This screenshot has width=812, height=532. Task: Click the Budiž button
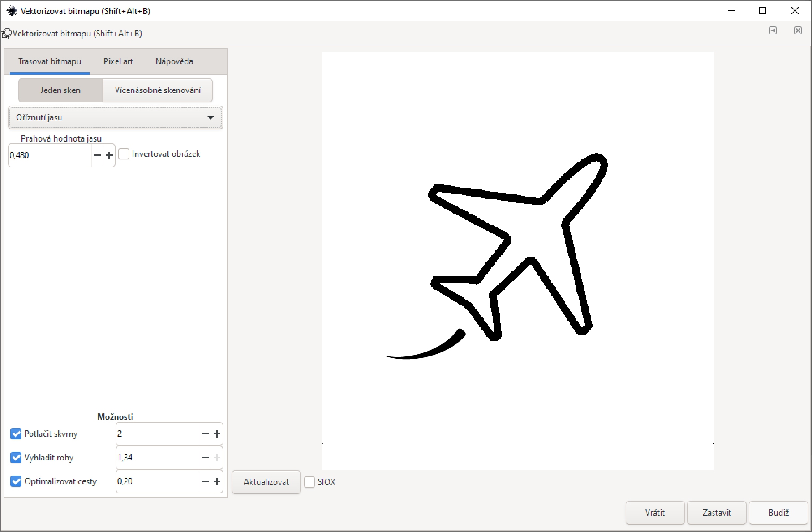(778, 513)
